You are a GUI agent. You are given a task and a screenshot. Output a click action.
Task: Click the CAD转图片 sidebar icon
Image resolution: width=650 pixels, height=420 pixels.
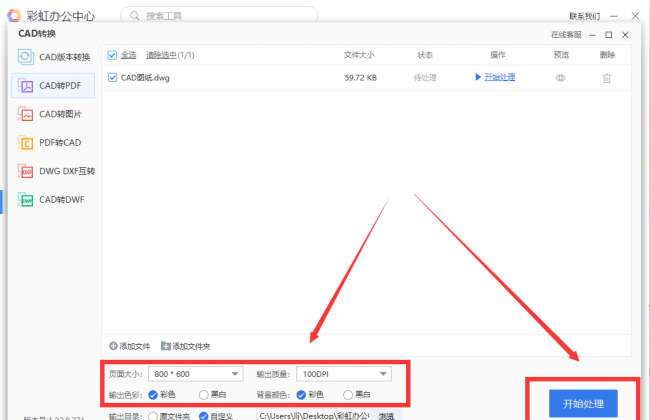26,114
